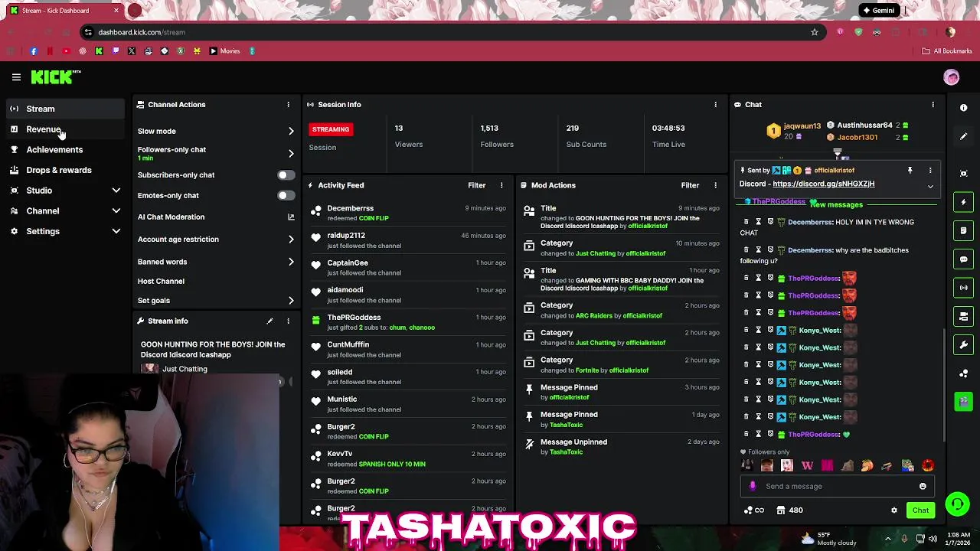Image resolution: width=980 pixels, height=551 pixels.
Task: Click the green Chat send button
Action: pos(920,510)
